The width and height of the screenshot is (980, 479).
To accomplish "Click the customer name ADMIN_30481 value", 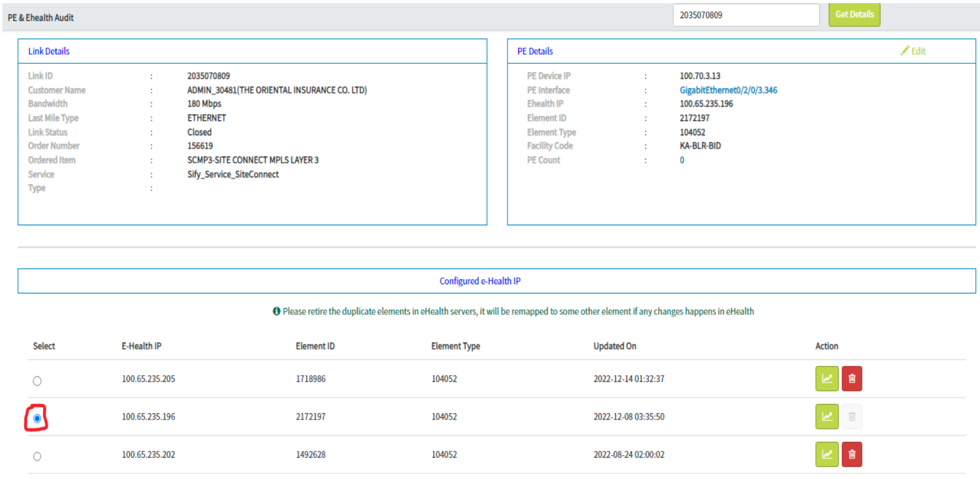I will tap(277, 90).
